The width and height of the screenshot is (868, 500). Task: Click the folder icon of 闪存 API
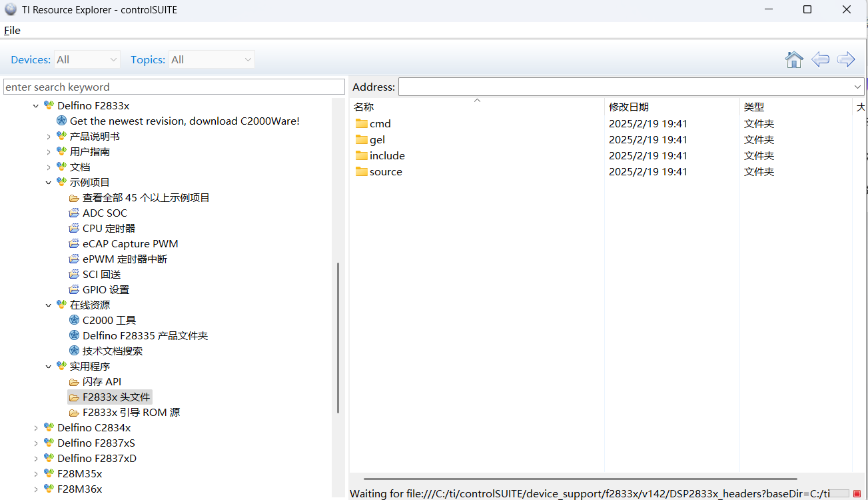(x=74, y=382)
